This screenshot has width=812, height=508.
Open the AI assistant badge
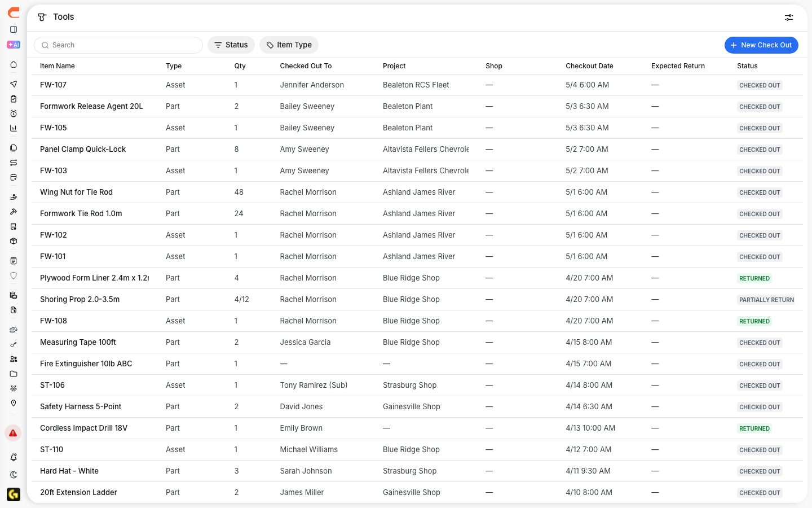point(14,45)
